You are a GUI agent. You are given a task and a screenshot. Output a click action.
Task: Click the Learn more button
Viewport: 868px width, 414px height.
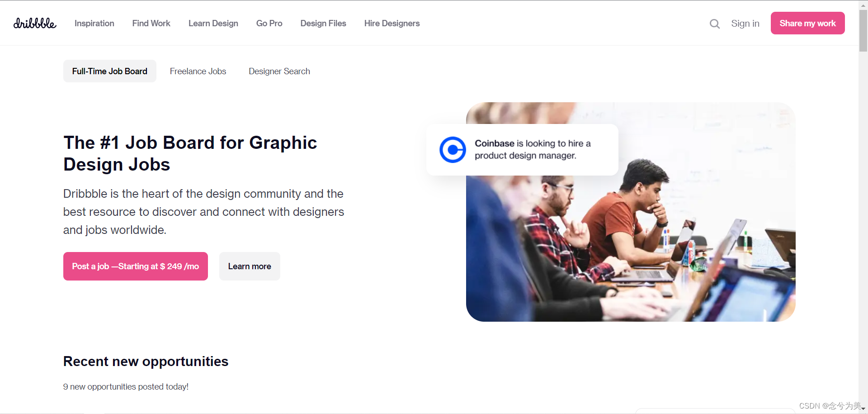pos(250,266)
